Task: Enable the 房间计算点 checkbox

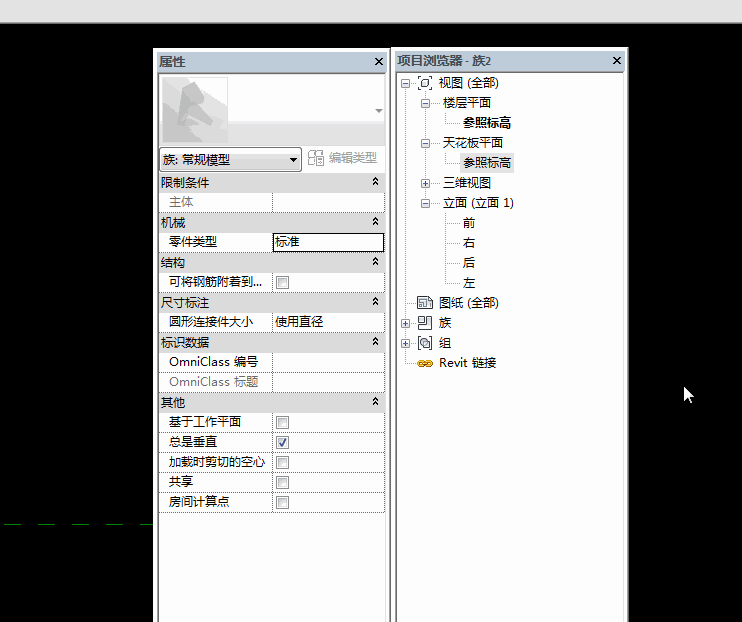Action: pyautogui.click(x=282, y=502)
